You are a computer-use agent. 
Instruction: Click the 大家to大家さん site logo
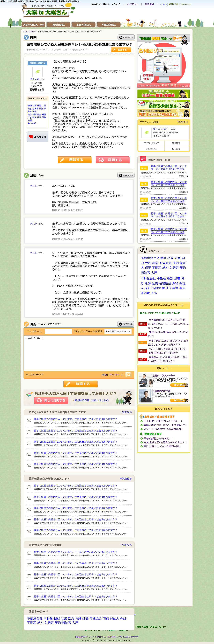(x=46, y=12)
